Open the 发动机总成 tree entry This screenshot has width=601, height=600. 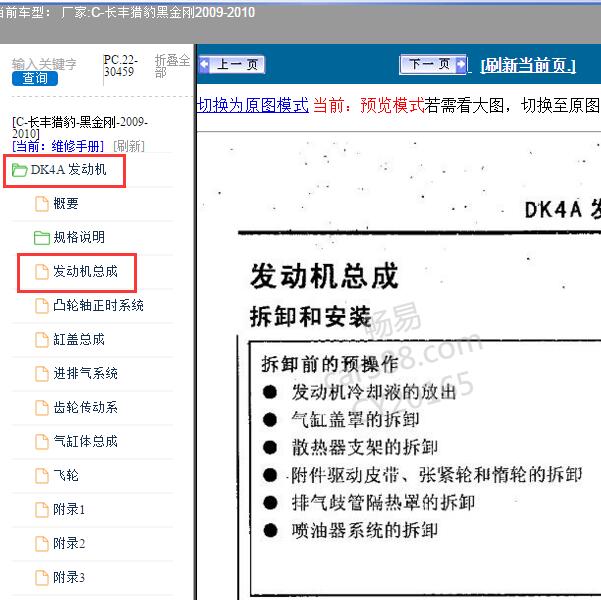[x=85, y=271]
